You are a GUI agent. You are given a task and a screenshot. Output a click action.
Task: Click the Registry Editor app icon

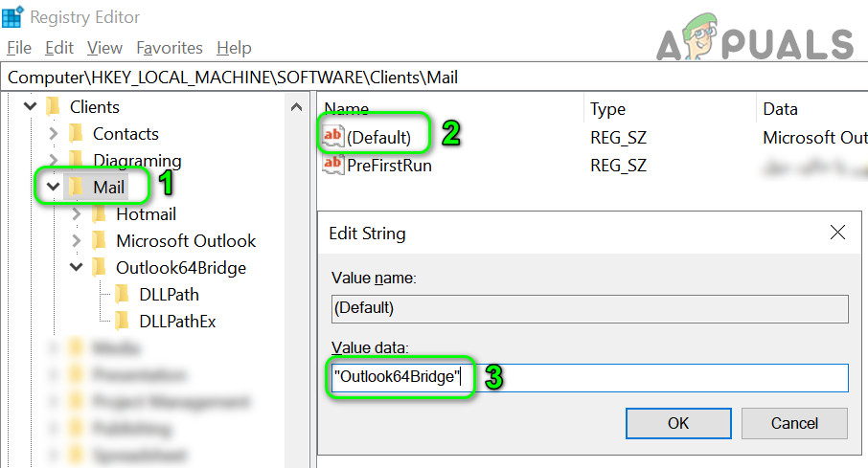pos(13,17)
